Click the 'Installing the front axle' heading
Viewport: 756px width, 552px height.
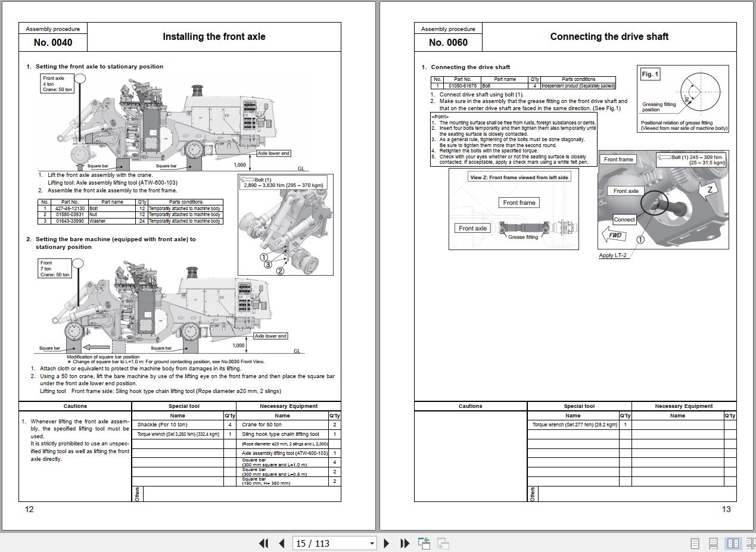[x=214, y=37]
